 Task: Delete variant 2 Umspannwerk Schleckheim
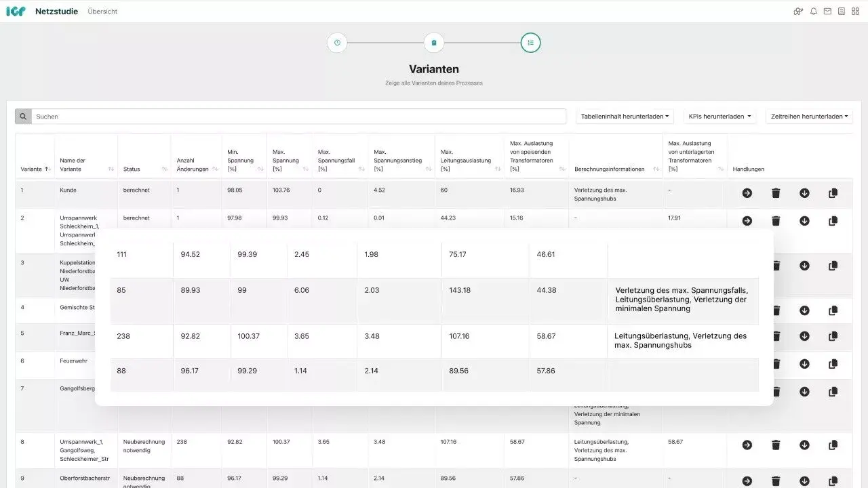[776, 221]
